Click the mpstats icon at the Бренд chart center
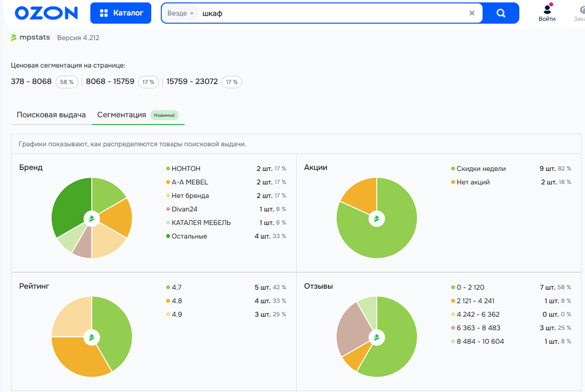Image resolution: width=585 pixels, height=392 pixels. 92,219
